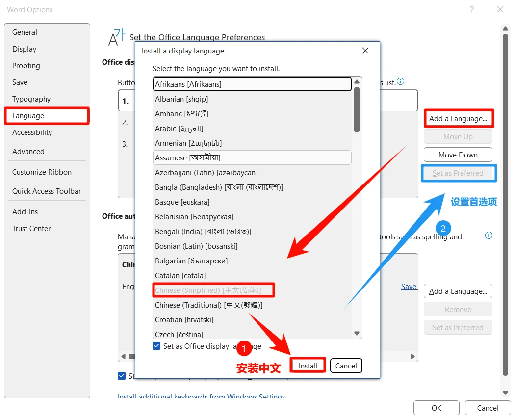Click Cancel in Word Options
This screenshot has width=515, height=420.
[488, 408]
